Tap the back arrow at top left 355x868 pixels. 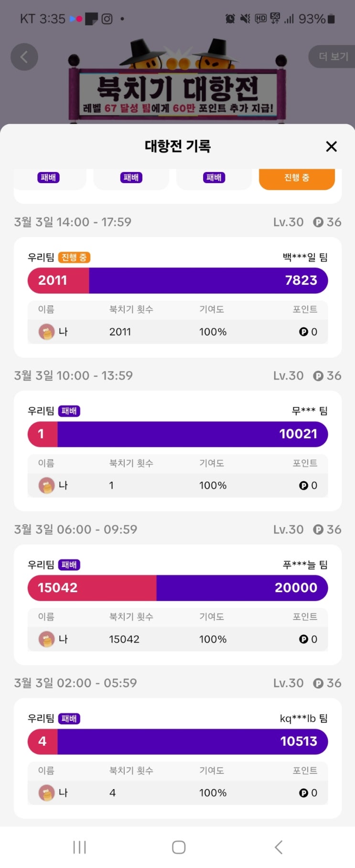[x=24, y=57]
